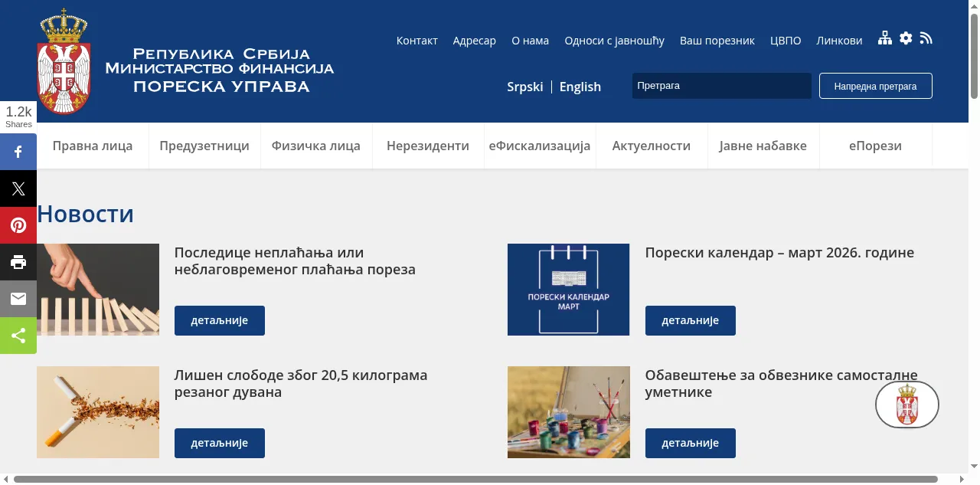This screenshot has width=980, height=485.
Task: Open the paint jars art thumbnail
Action: click(x=569, y=412)
